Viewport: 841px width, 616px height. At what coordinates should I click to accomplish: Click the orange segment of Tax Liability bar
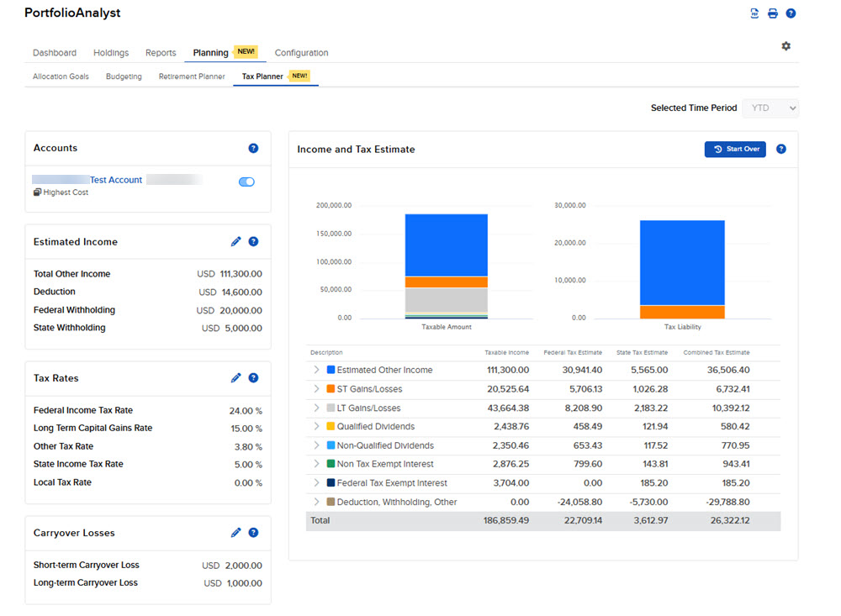682,312
